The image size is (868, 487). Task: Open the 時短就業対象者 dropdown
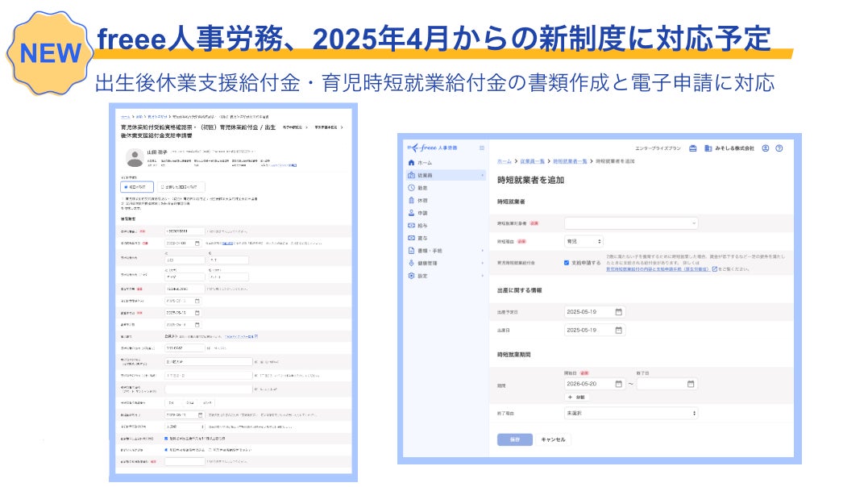click(x=631, y=223)
